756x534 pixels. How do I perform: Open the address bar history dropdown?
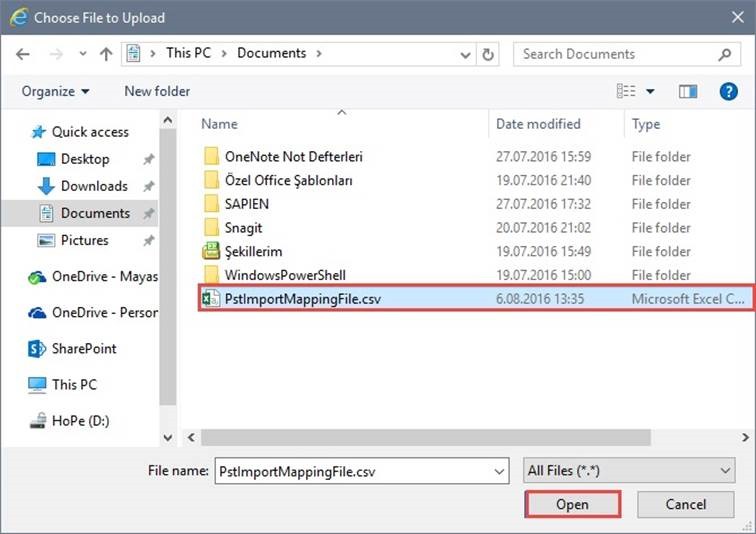465,55
